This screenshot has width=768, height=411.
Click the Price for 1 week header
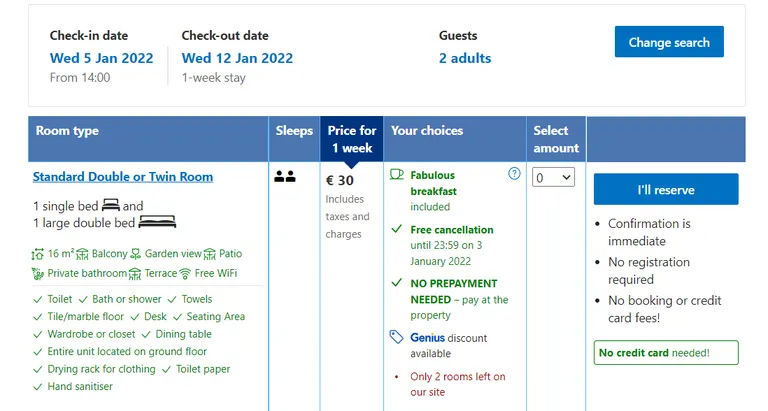click(352, 139)
